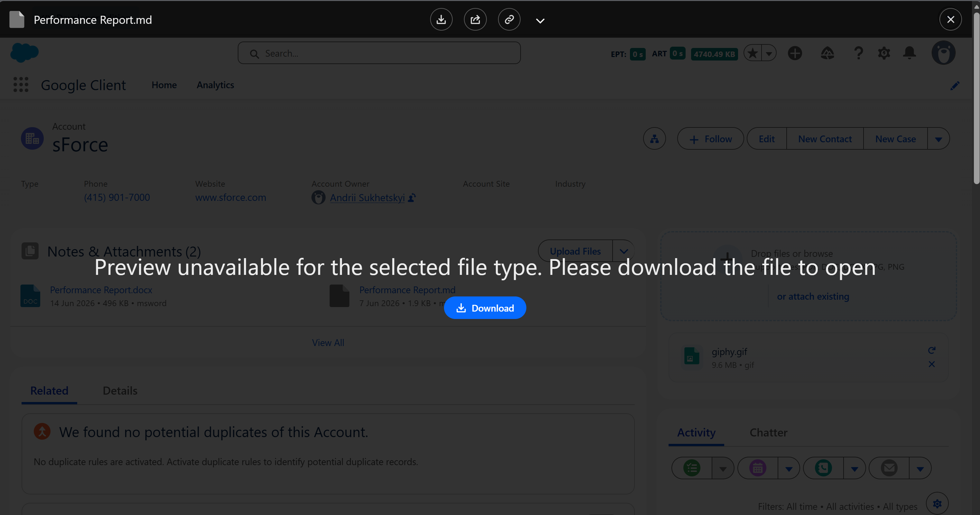Click the blue Download button
This screenshot has height=515, width=980.
click(485, 308)
